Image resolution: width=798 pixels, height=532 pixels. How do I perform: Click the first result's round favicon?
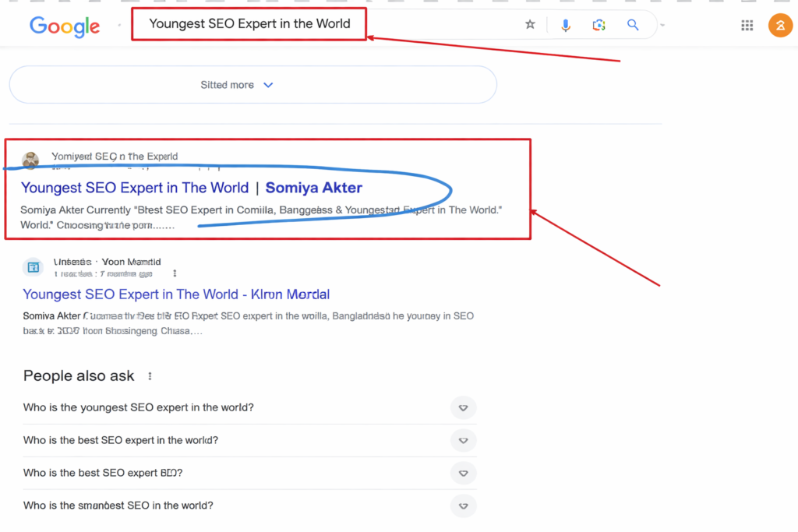30,160
